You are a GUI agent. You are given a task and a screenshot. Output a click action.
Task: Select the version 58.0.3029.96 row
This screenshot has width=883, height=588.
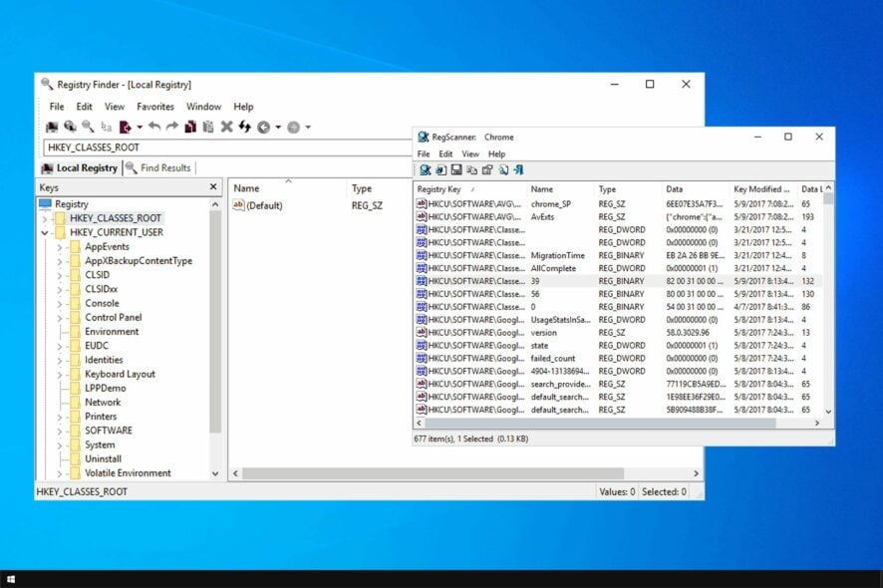[618, 333]
